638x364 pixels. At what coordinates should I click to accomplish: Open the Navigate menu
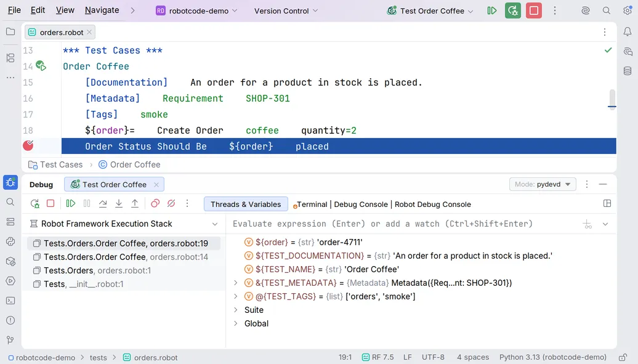coord(102,10)
